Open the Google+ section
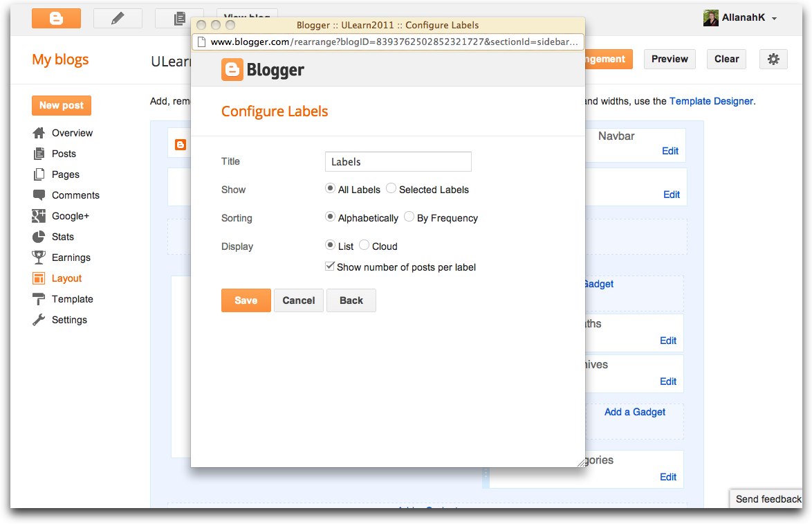 click(x=69, y=215)
